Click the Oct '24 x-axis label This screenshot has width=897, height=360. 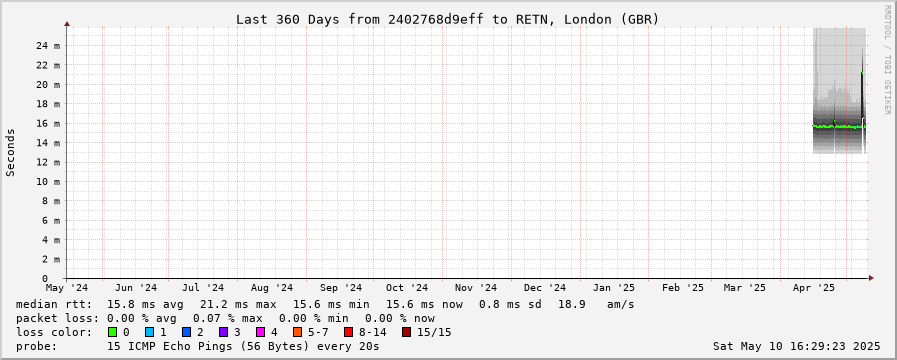pos(407,287)
